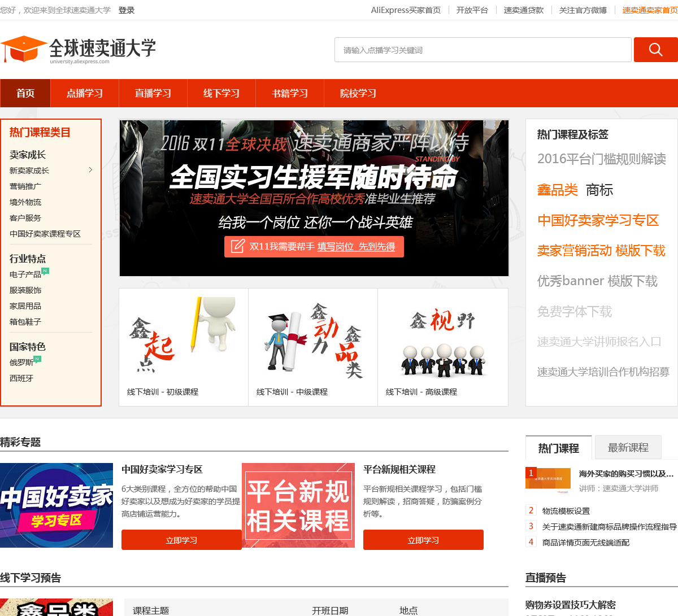Image resolution: width=678 pixels, height=616 pixels.
Task: Click tag 2016平台门槛规则解读
Action: pyautogui.click(x=602, y=159)
